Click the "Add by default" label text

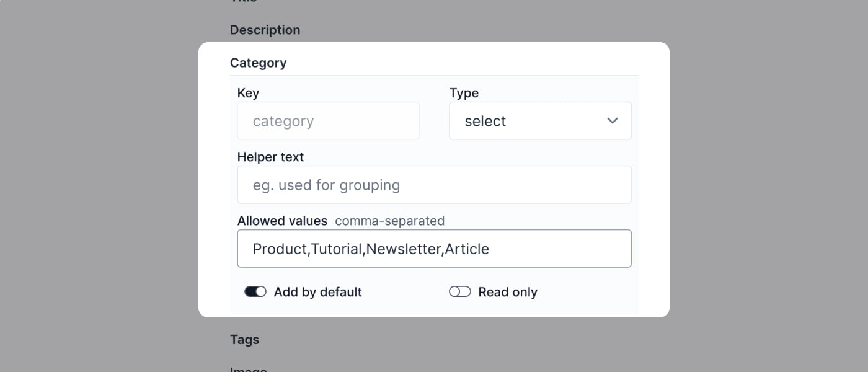317,292
